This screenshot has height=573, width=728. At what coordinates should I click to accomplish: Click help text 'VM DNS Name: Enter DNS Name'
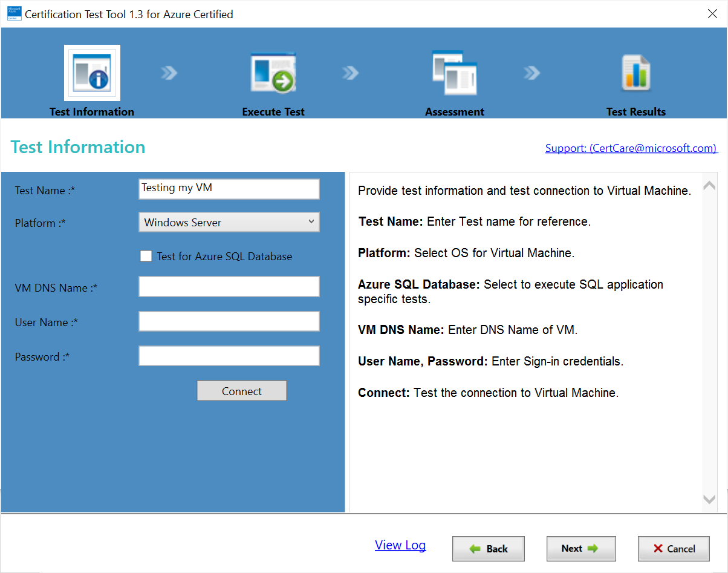click(468, 330)
